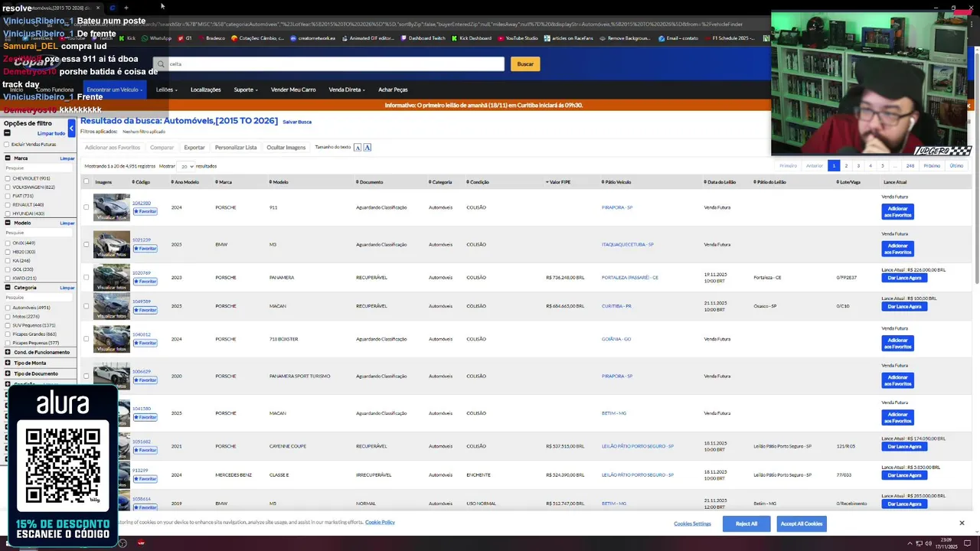Collapse the Modelo filter section
980x551 pixels.
8,223
